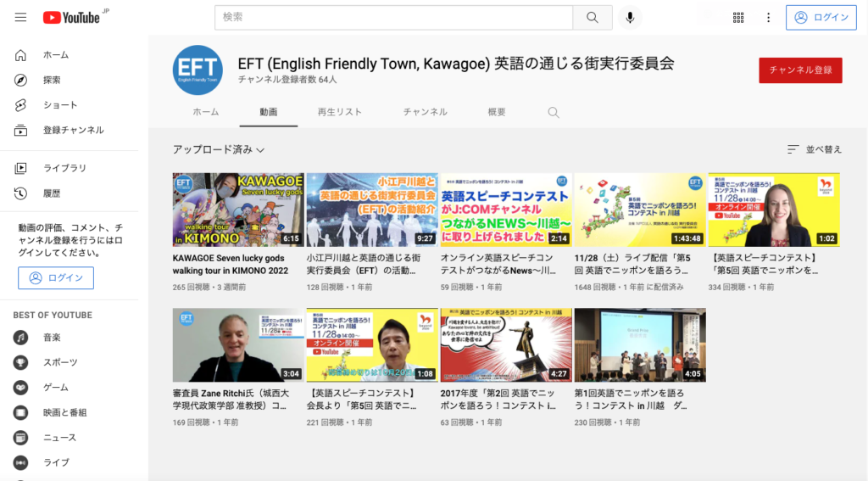Open the 9:27 小江戸川越 video thumbnail
The image size is (868, 481).
(372, 210)
